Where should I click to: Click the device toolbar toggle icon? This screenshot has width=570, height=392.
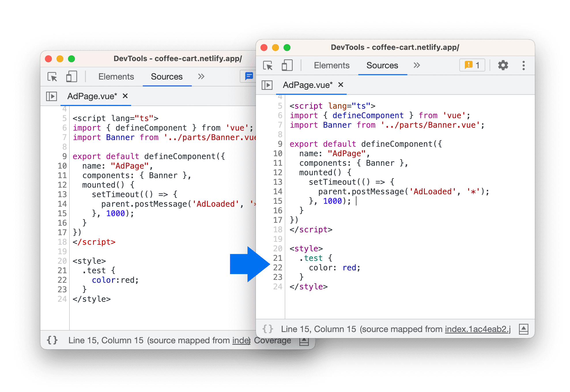(x=286, y=66)
